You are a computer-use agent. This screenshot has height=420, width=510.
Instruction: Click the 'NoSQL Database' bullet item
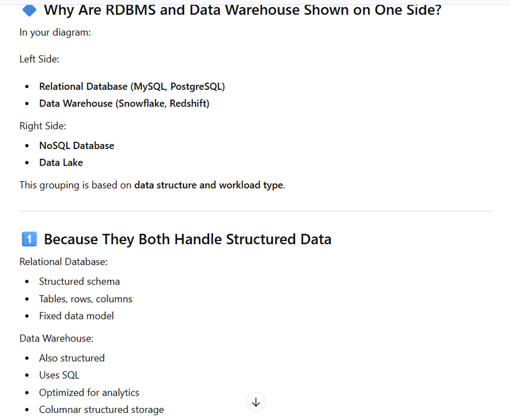point(76,145)
